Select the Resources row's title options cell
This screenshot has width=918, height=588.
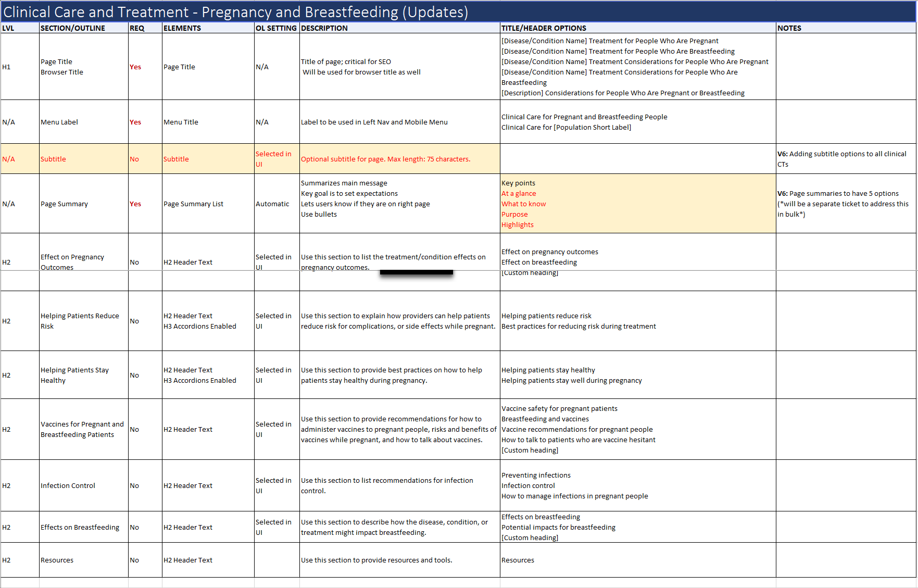click(638, 560)
